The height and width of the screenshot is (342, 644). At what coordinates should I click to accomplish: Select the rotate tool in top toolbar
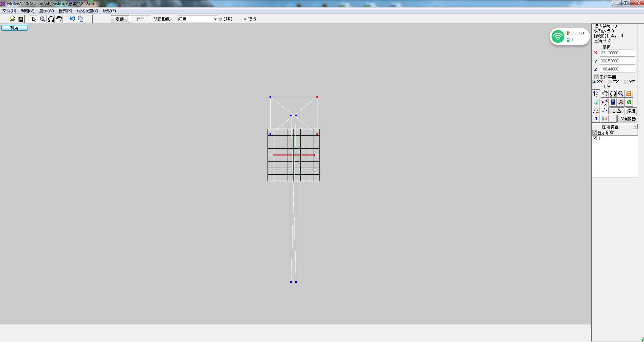click(x=51, y=19)
